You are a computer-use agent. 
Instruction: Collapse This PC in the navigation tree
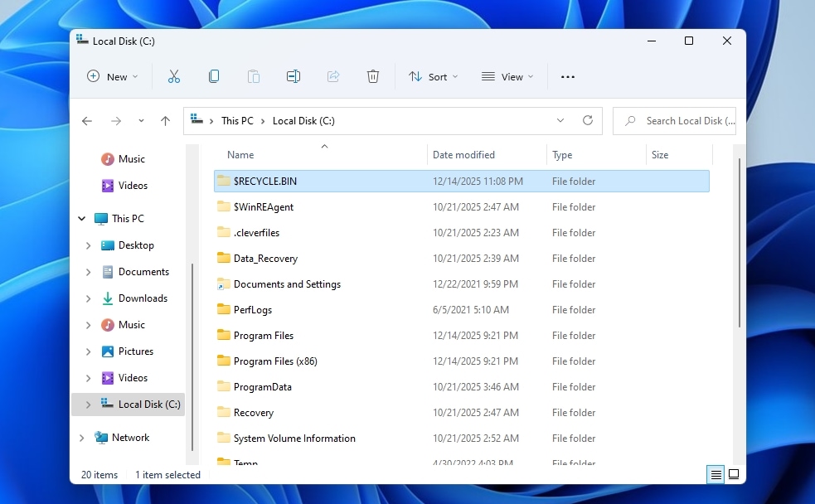click(x=81, y=218)
